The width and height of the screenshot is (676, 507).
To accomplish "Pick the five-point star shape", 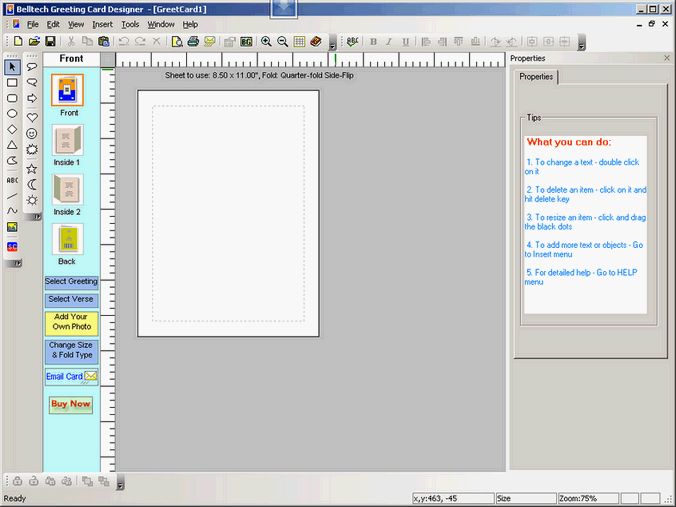I will coord(32,169).
